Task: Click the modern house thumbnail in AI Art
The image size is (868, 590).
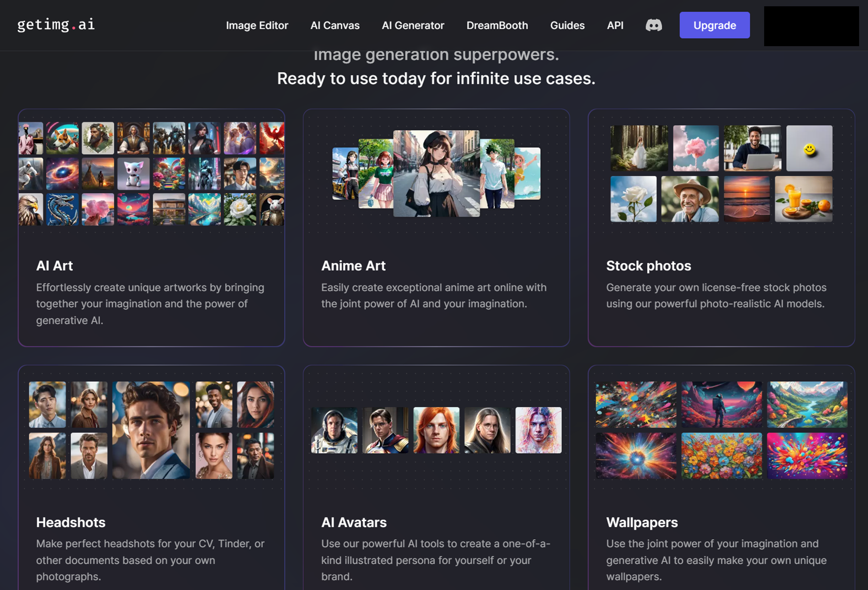Action: pos(169,209)
